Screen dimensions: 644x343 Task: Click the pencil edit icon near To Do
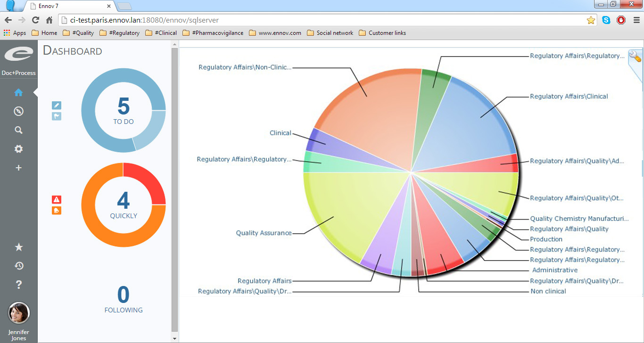click(x=57, y=106)
